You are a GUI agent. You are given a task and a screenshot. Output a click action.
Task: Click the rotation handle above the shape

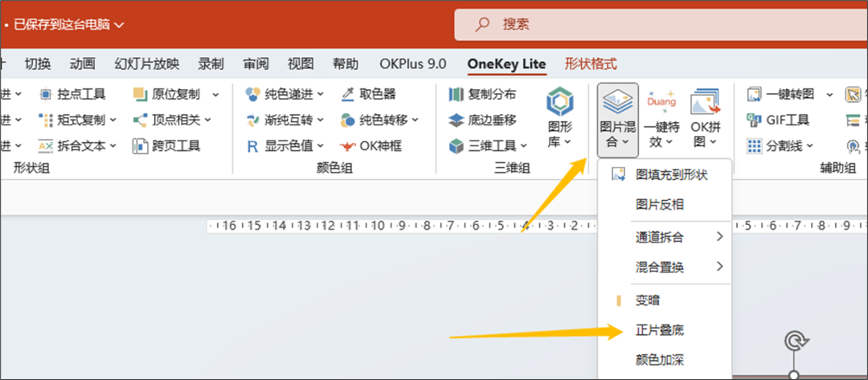(794, 341)
